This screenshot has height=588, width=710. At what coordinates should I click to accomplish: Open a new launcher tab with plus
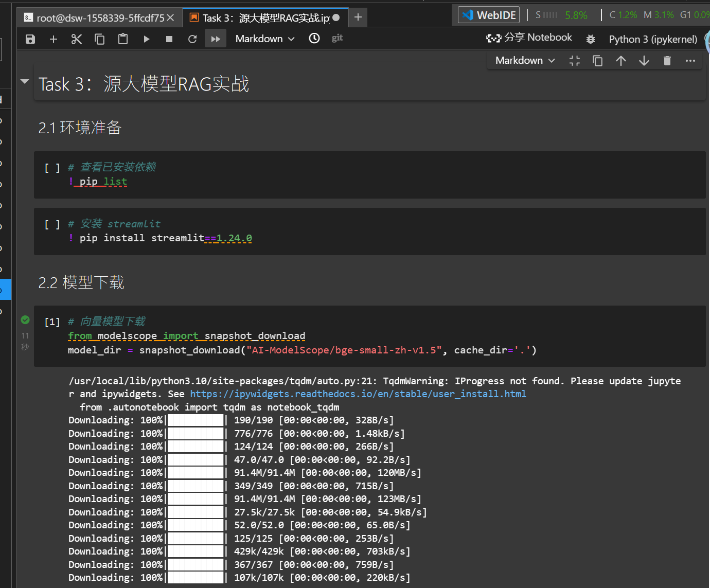click(358, 17)
